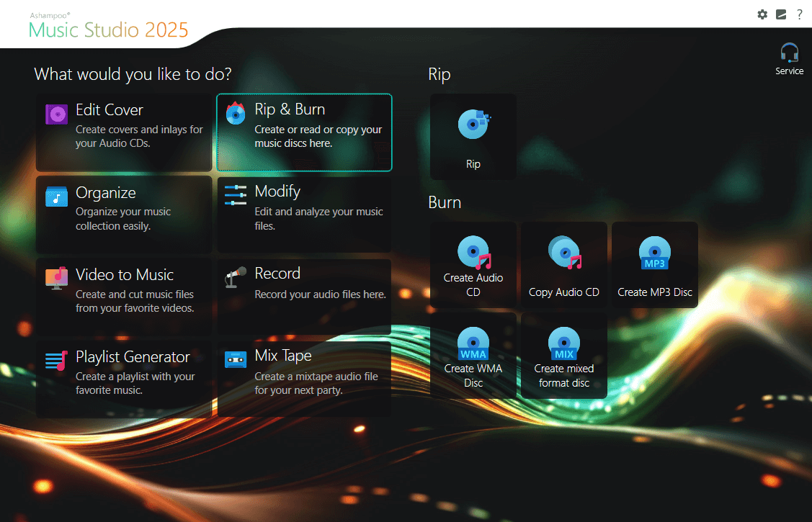Click the Rip disc icon
Screen dimensions: 812x522
tap(473, 136)
